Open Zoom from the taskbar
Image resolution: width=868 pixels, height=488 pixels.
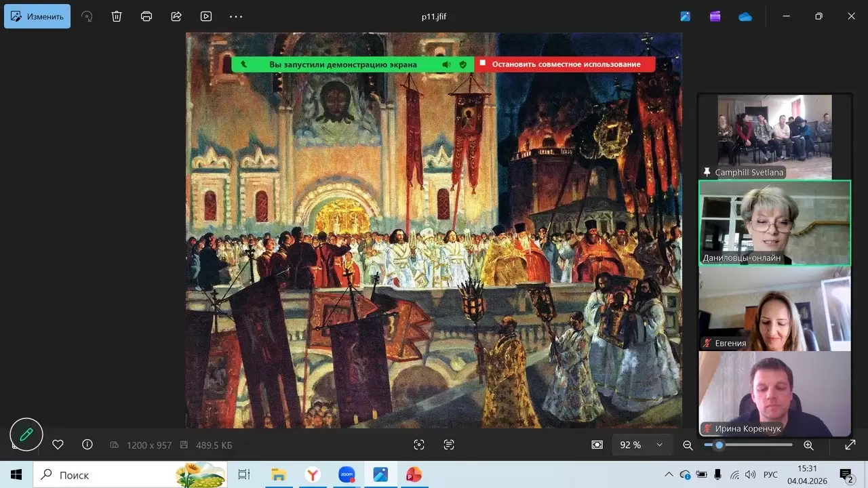click(x=347, y=474)
